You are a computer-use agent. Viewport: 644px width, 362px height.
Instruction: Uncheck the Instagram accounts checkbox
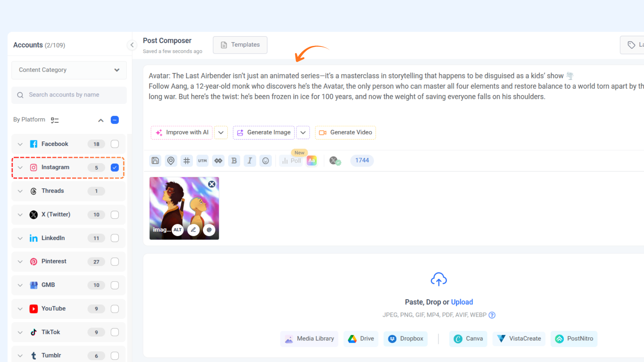coord(115,167)
